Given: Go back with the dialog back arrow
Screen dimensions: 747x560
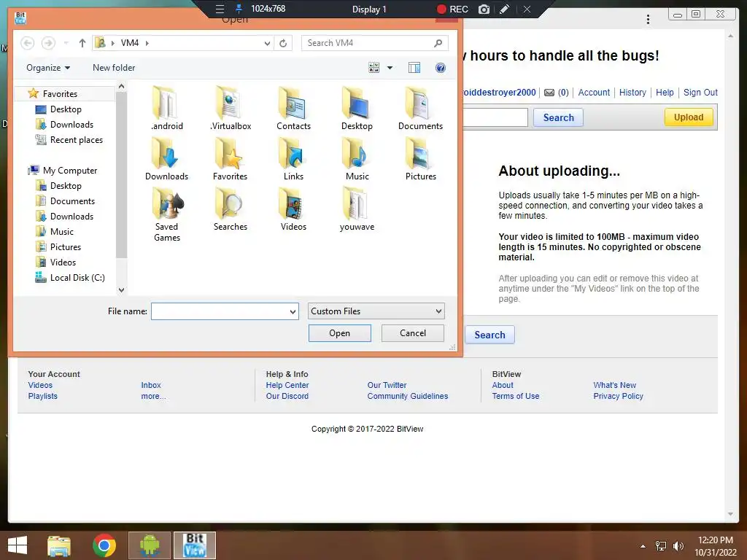Looking at the screenshot, I should click(28, 43).
